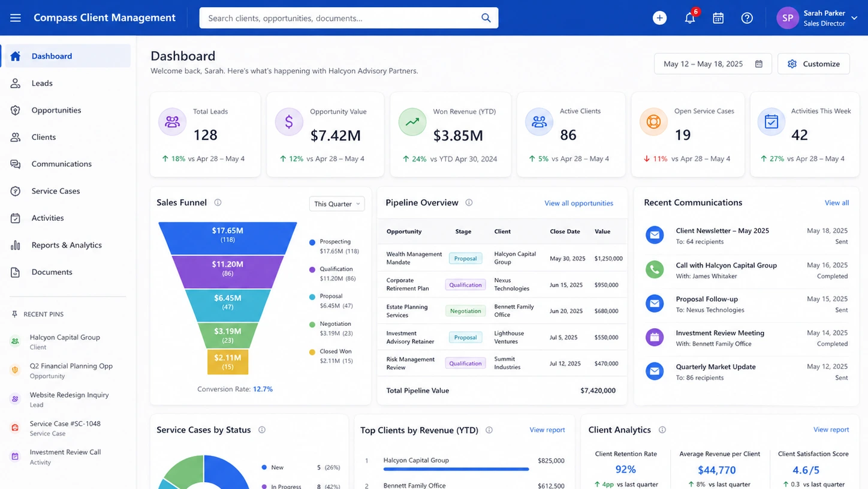Click the Active Clients card icon
This screenshot has width=868, height=489.
click(539, 122)
